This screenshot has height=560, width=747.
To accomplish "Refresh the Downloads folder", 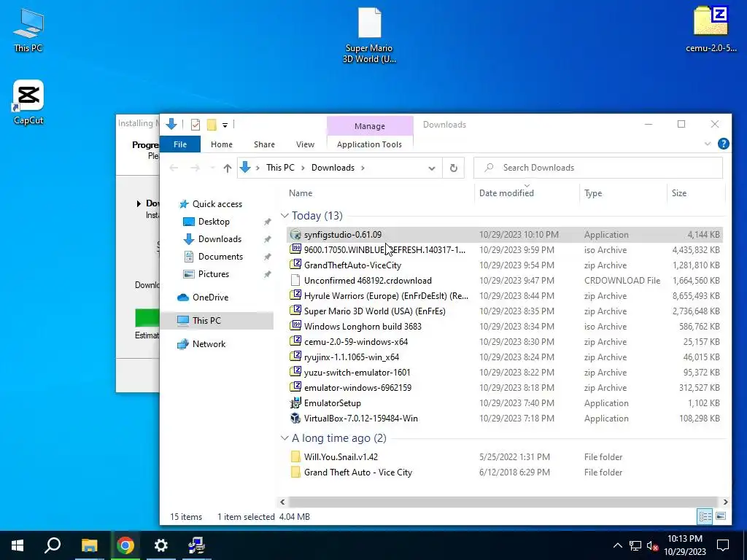I will (x=454, y=168).
